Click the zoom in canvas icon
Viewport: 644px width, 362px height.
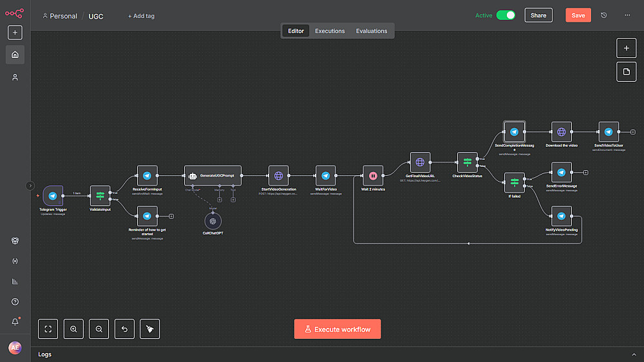tap(73, 329)
